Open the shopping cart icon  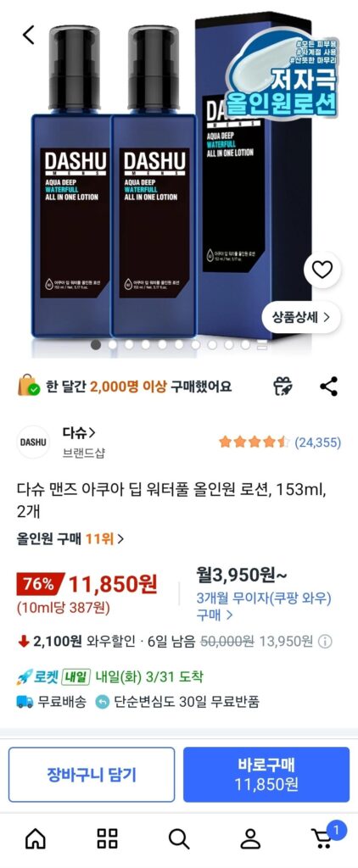coord(323,837)
